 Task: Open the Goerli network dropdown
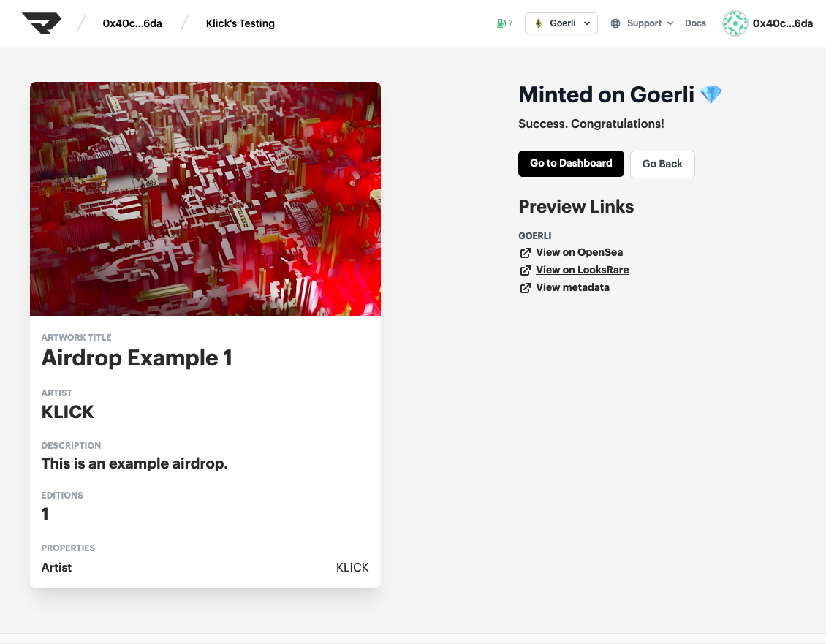pyautogui.click(x=561, y=23)
